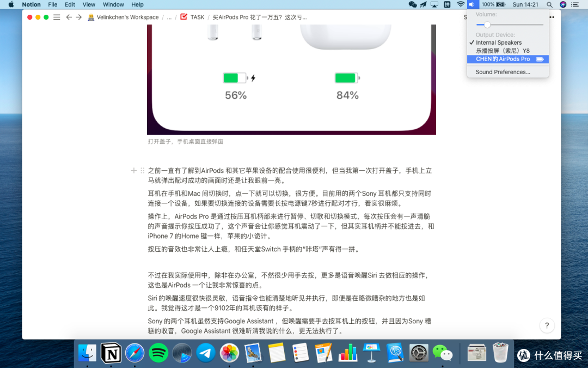The width and height of the screenshot is (588, 368).
Task: Open the Edit menu
Action: click(x=70, y=4)
